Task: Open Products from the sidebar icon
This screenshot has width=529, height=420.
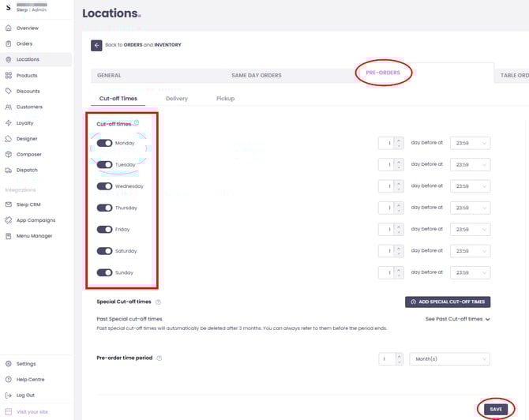Action: point(9,75)
